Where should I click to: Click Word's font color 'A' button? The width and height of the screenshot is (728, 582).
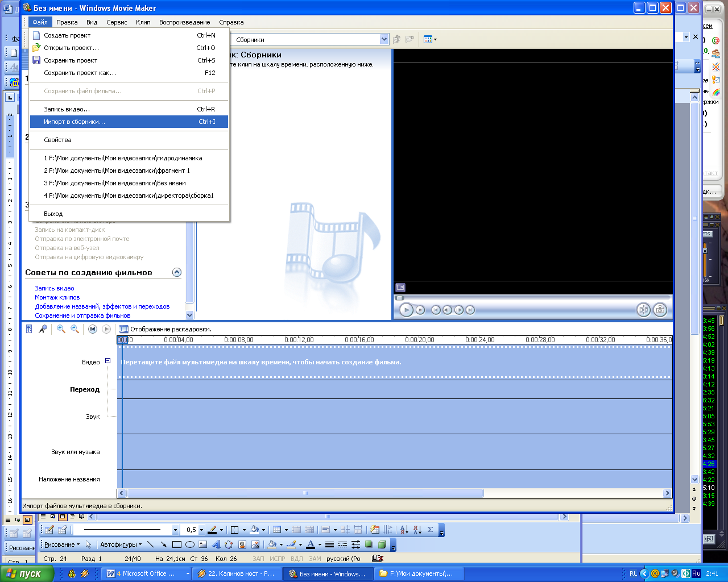point(311,544)
